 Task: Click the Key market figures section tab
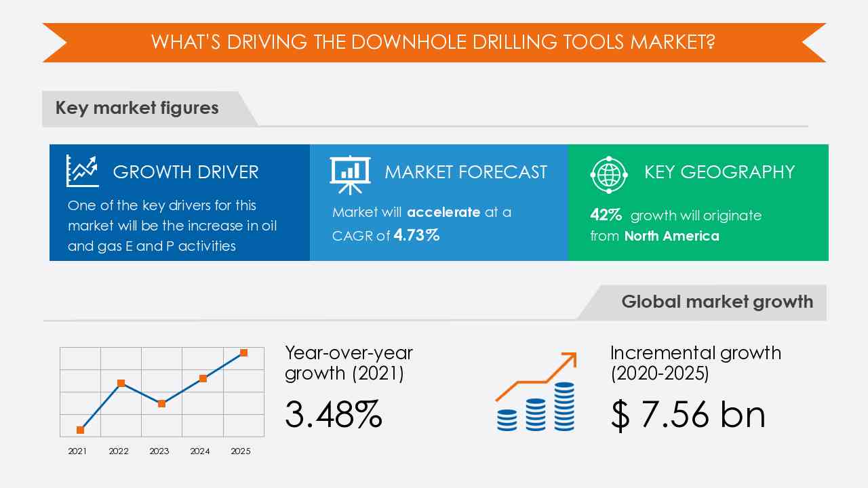[x=138, y=108]
